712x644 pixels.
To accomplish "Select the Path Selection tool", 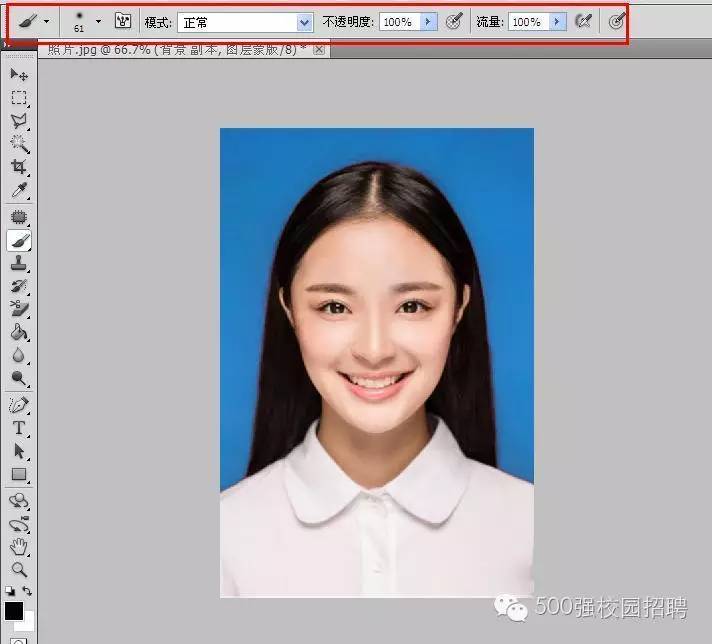I will (x=19, y=451).
